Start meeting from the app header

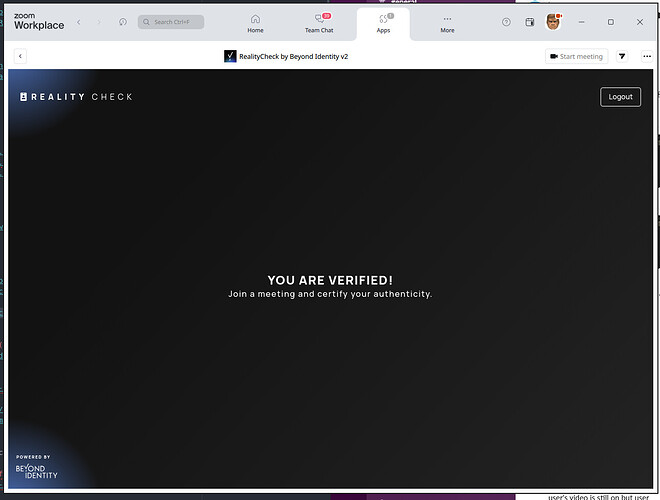coord(576,56)
